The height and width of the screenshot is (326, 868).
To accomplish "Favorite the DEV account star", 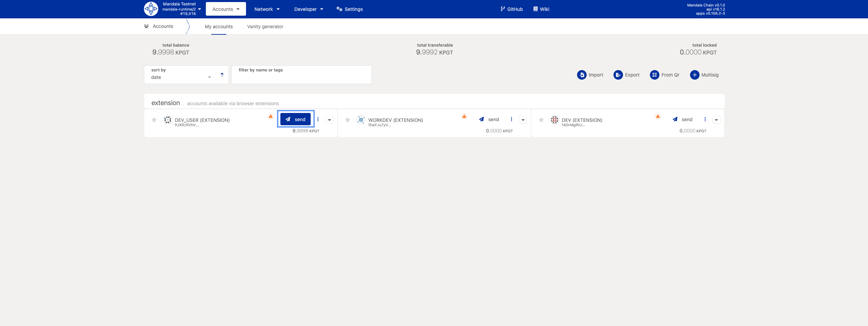I will pos(541,120).
